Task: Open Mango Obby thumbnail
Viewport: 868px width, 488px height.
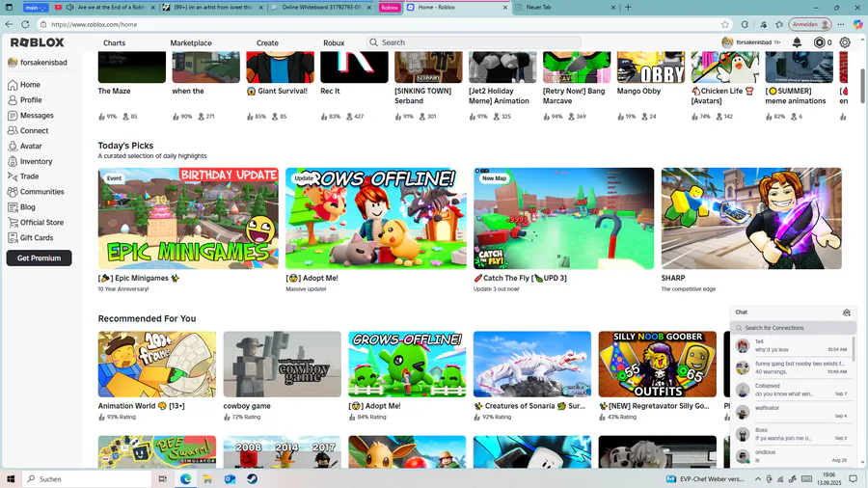Action: tap(651, 67)
